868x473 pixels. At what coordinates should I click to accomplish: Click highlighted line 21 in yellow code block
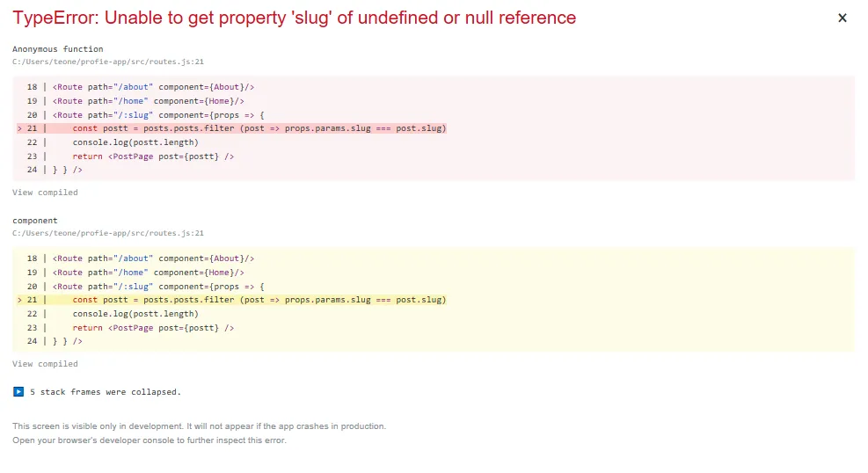(259, 300)
